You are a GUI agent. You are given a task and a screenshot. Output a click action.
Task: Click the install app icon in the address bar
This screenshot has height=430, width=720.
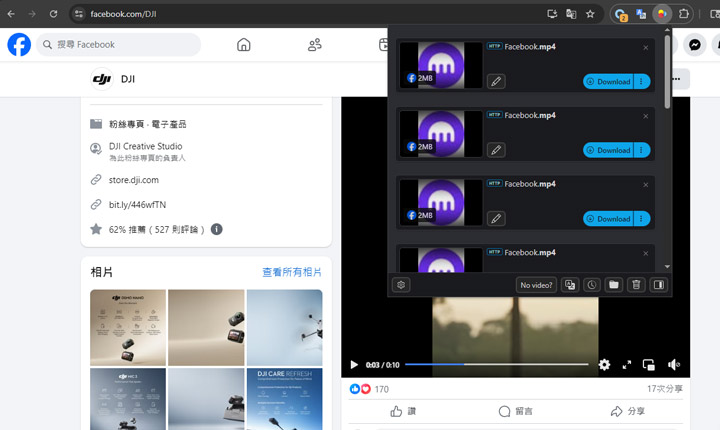[x=552, y=14]
